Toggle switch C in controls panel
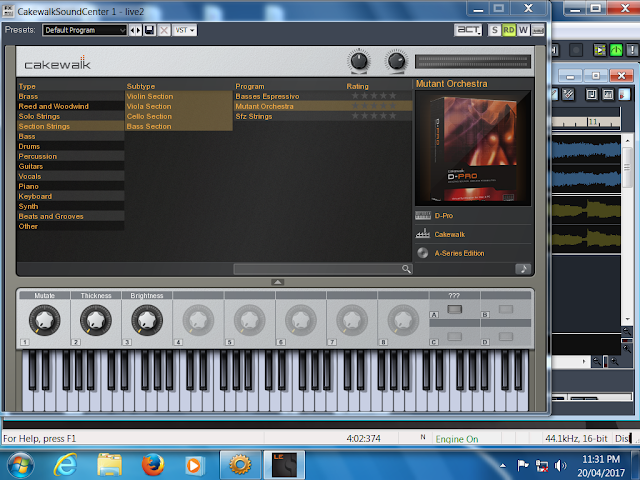 point(454,336)
